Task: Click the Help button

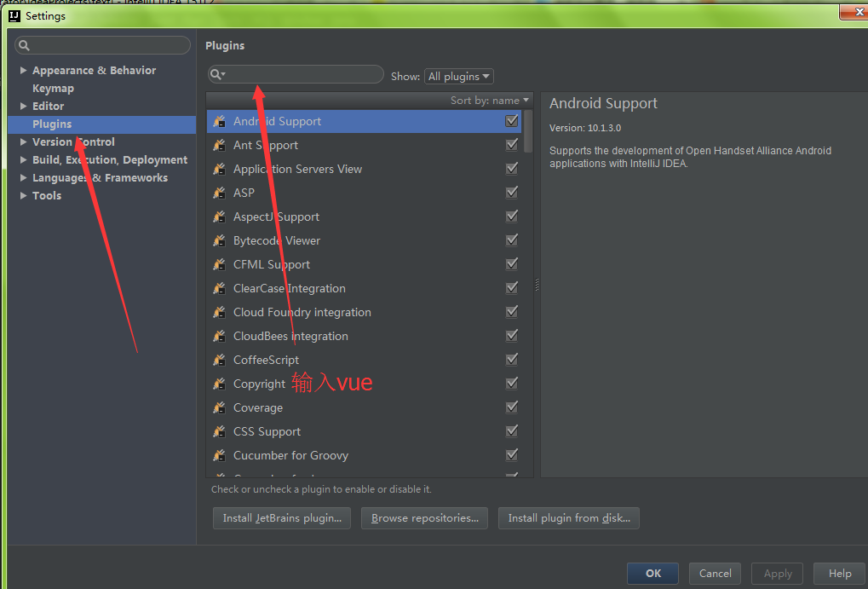Action: (x=840, y=574)
